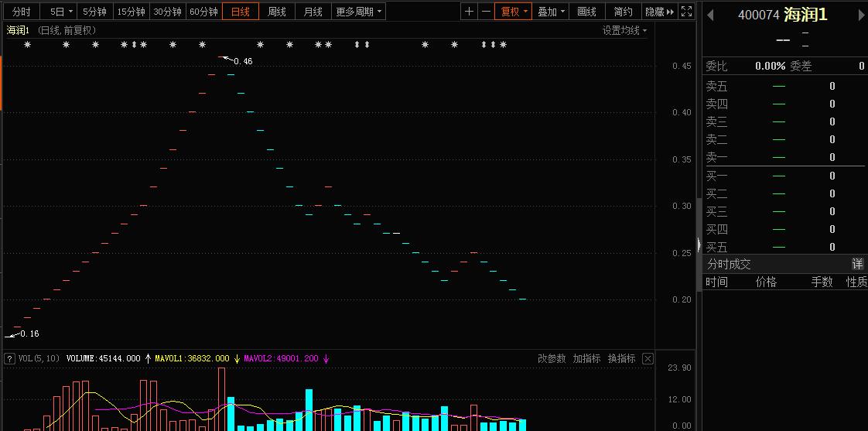
Task: Click the 换指标 link
Action: pyautogui.click(x=621, y=358)
